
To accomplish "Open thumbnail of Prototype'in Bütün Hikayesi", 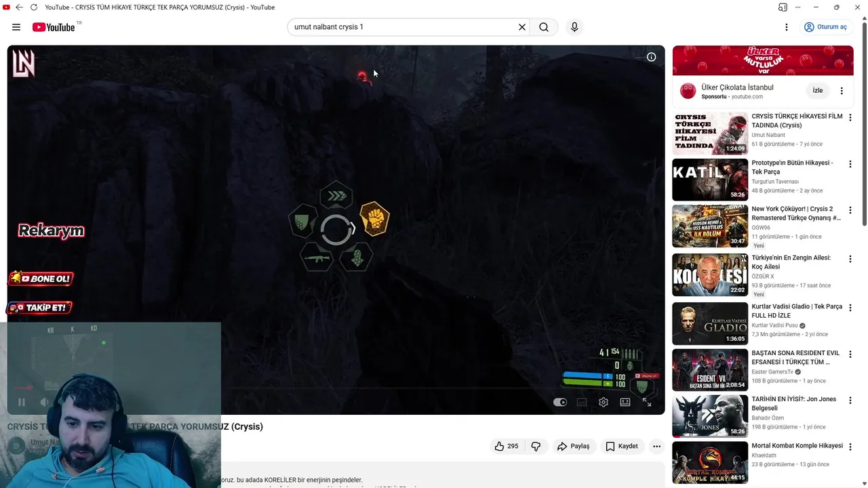I will 710,180.
